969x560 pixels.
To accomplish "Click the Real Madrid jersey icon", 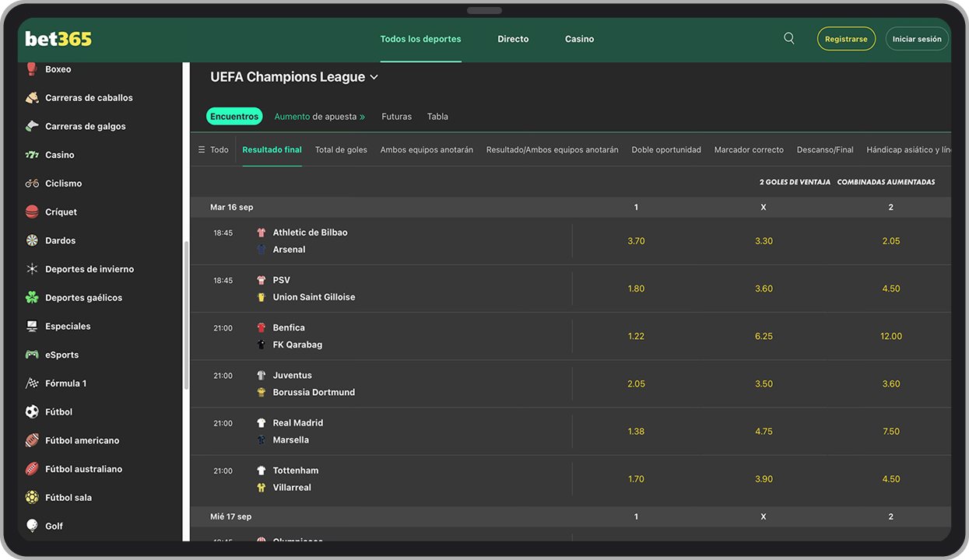I will coord(262,423).
